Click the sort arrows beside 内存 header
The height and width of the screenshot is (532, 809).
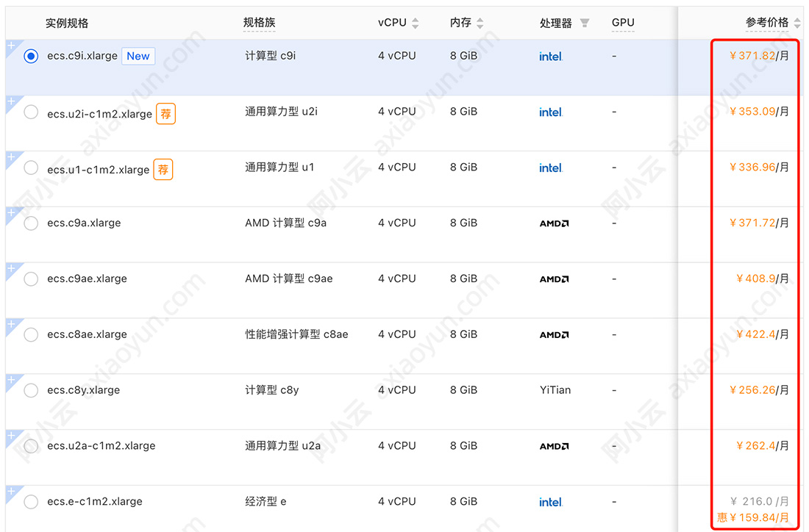[480, 24]
